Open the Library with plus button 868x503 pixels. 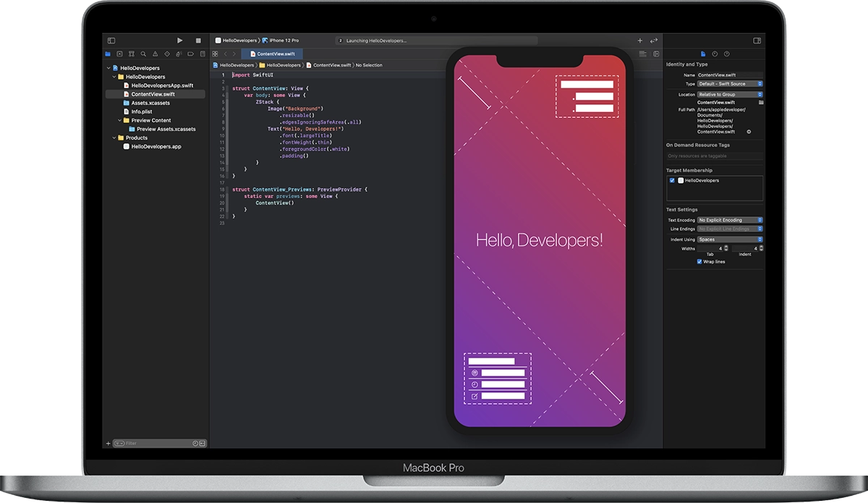tap(639, 41)
